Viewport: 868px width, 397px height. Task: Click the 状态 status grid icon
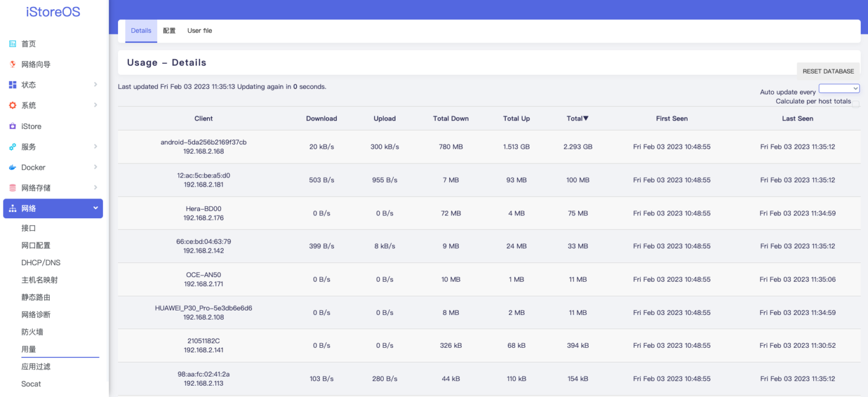pyautogui.click(x=12, y=85)
